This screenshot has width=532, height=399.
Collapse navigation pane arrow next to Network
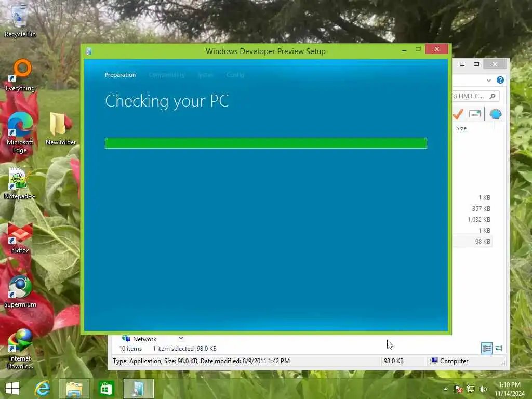pos(181,338)
